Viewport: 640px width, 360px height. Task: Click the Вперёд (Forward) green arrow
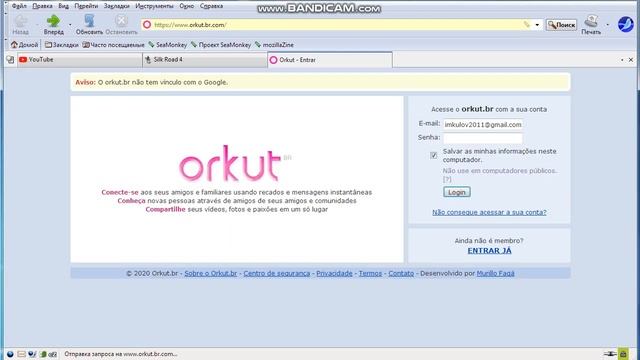(53, 21)
